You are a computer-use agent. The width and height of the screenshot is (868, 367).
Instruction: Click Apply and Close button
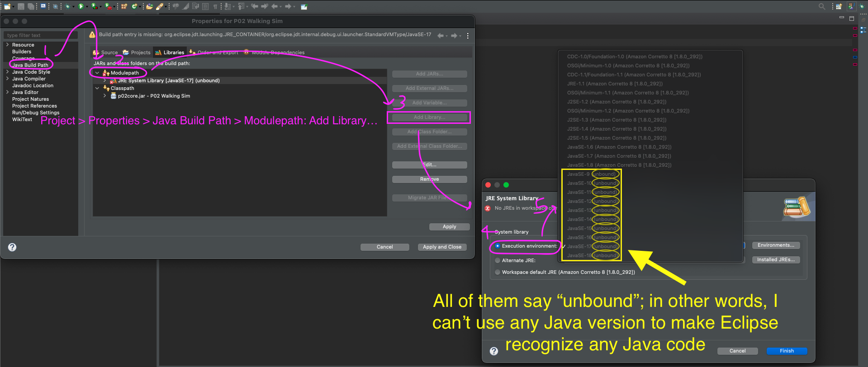pos(442,247)
